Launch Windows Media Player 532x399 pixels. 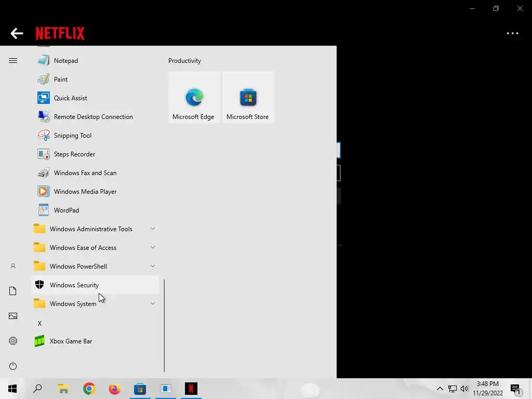[x=95, y=191]
